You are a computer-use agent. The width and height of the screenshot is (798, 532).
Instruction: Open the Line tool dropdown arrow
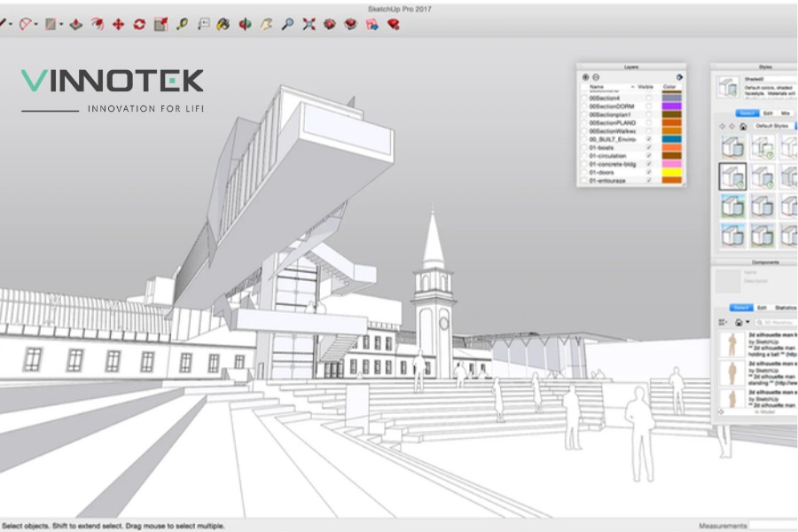click(x=11, y=25)
